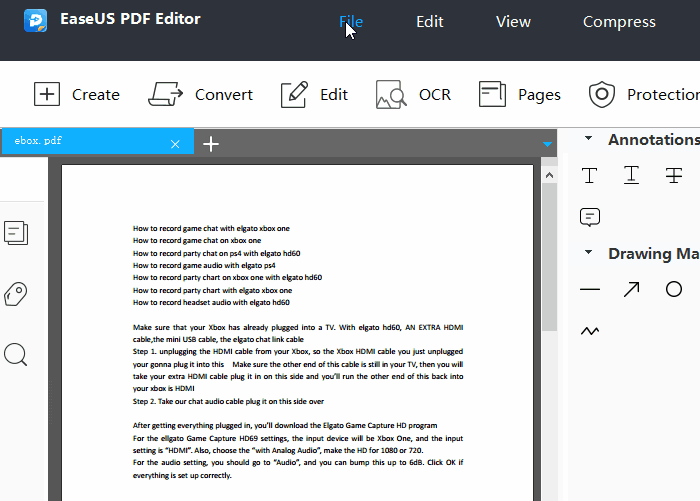This screenshot has width=700, height=501.
Task: Click the document vertical scrollbar thumb
Action: (549, 257)
